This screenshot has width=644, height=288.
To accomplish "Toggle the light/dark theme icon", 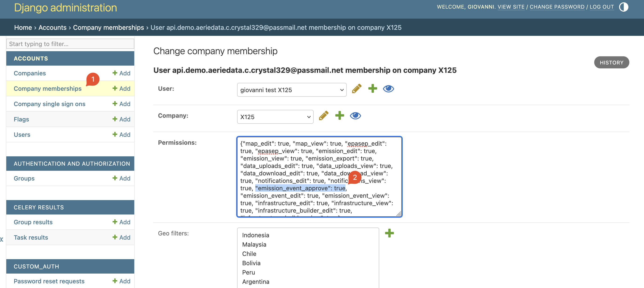I will point(624,7).
